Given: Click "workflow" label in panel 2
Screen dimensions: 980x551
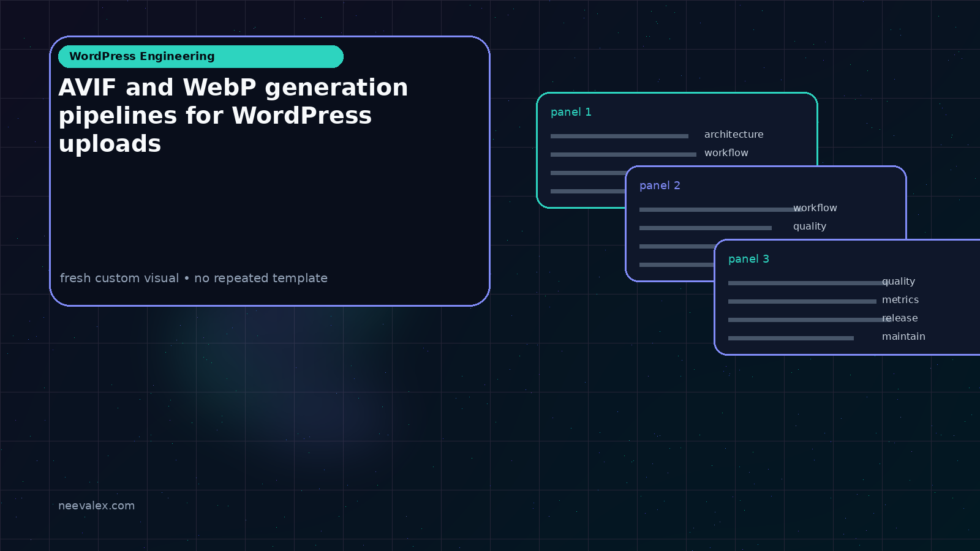Looking at the screenshot, I should click(x=815, y=208).
